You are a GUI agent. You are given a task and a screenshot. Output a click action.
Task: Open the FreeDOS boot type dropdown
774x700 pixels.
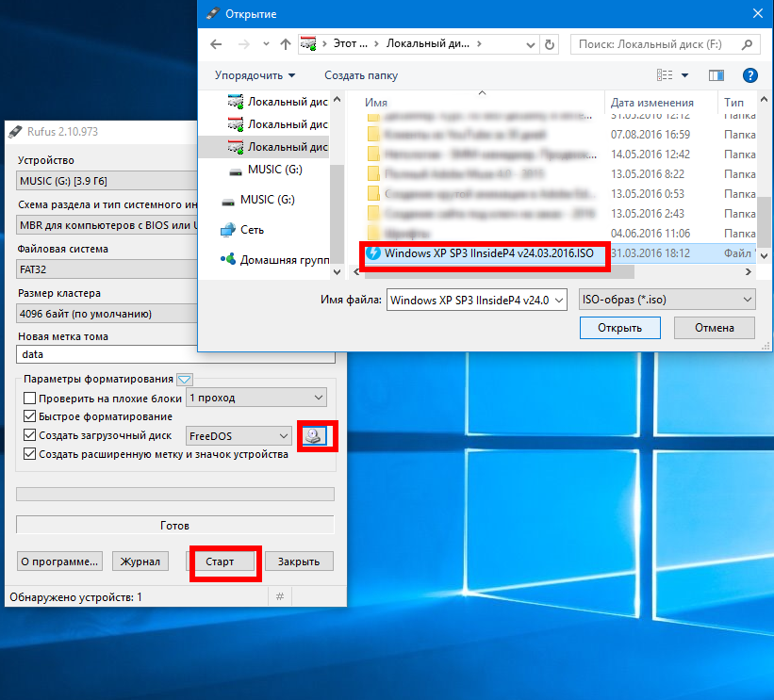pyautogui.click(x=239, y=435)
